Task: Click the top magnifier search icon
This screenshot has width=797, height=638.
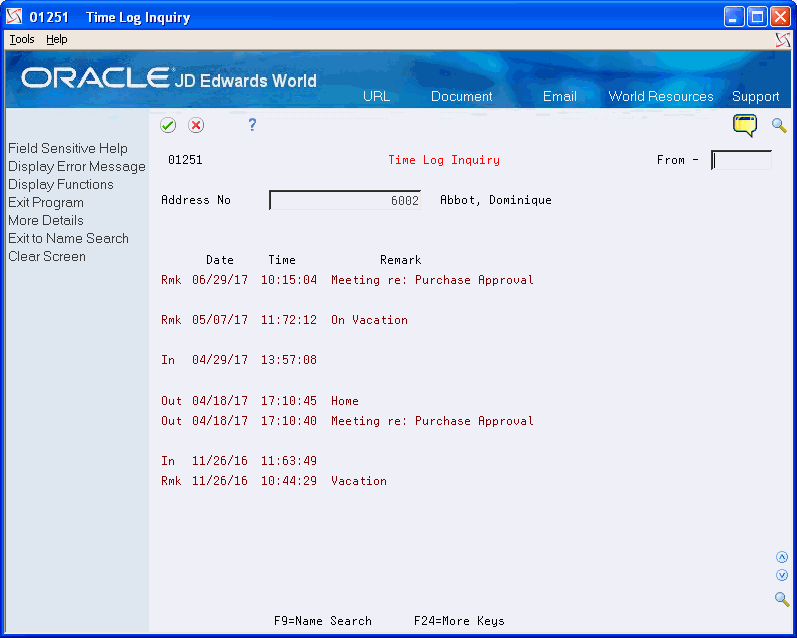Action: (779, 125)
